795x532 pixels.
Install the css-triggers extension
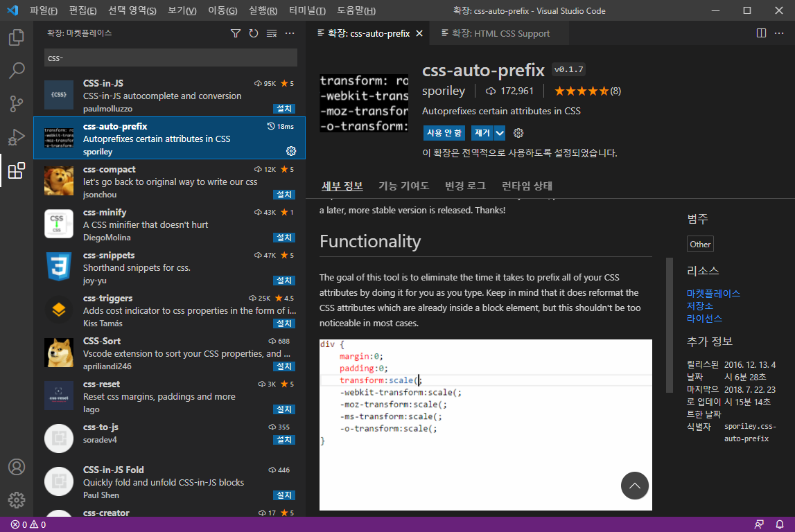coord(284,323)
